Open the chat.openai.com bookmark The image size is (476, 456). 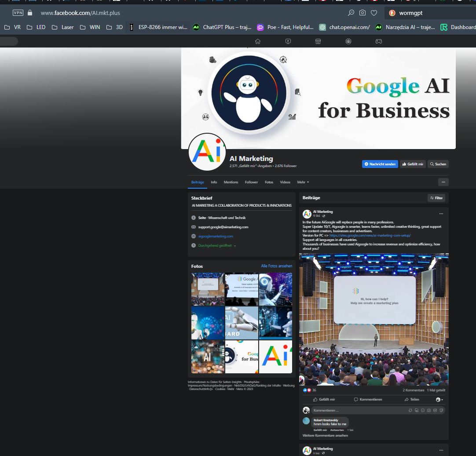tap(344, 27)
